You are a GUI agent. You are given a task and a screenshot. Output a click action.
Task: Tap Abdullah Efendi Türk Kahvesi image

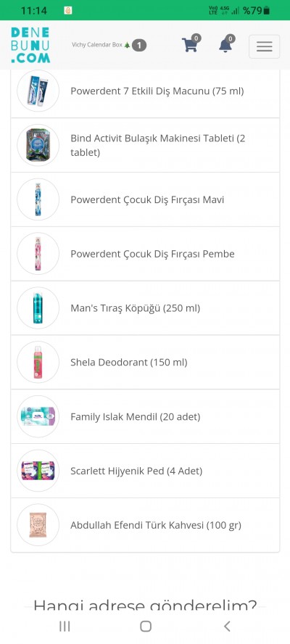click(x=38, y=524)
